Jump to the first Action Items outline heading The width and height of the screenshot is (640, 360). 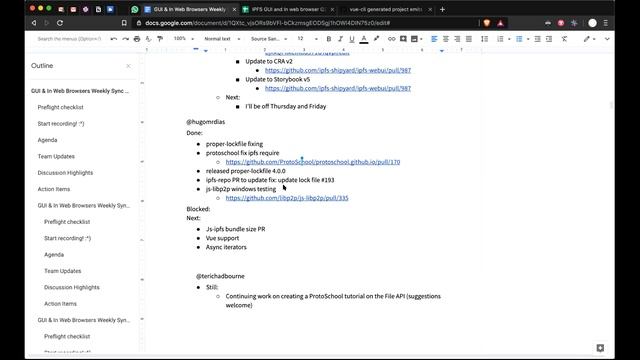click(x=54, y=189)
